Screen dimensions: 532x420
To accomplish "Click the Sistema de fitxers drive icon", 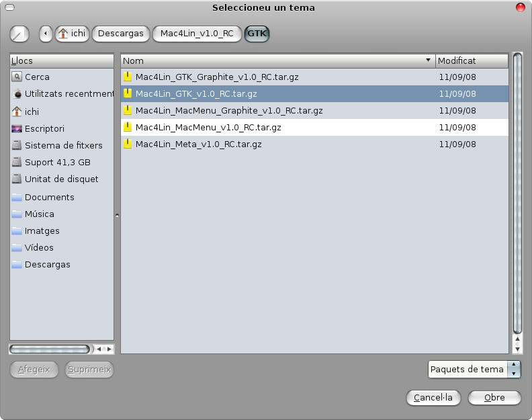I will click(17, 145).
